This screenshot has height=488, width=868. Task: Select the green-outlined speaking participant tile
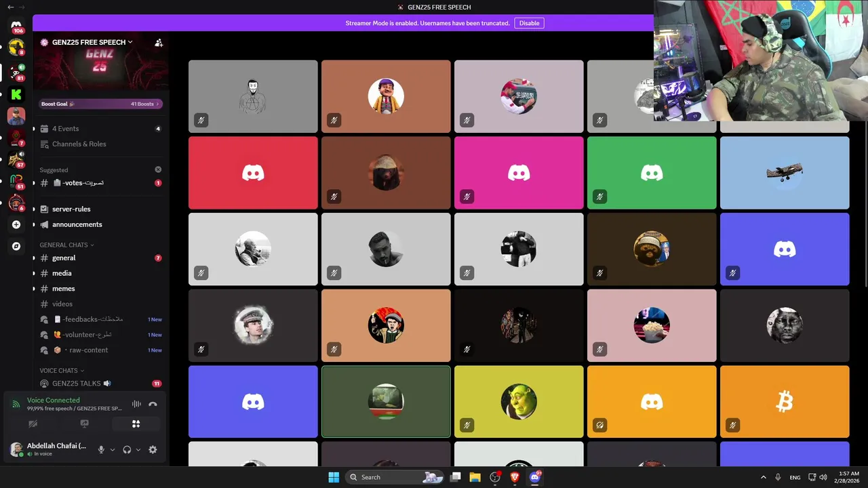pos(386,402)
